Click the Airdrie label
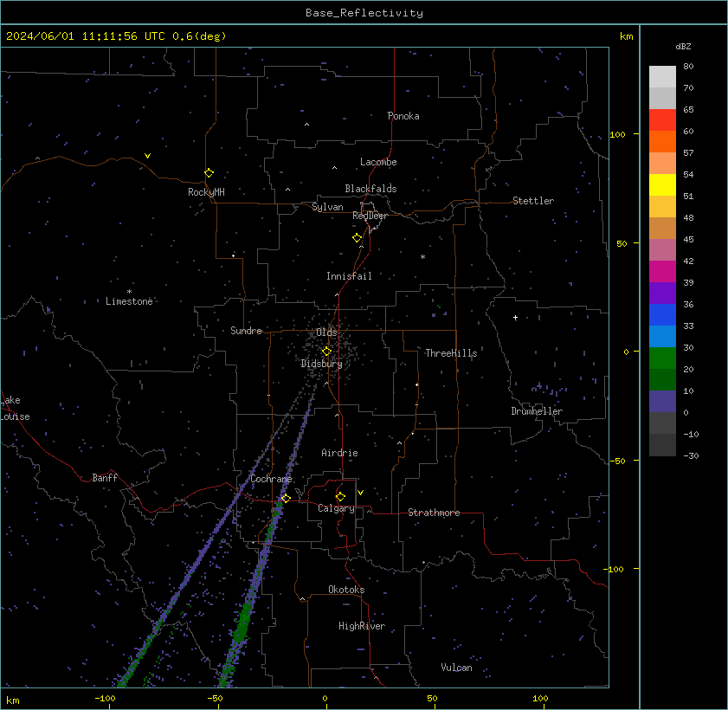Image resolution: width=728 pixels, height=710 pixels. [339, 453]
